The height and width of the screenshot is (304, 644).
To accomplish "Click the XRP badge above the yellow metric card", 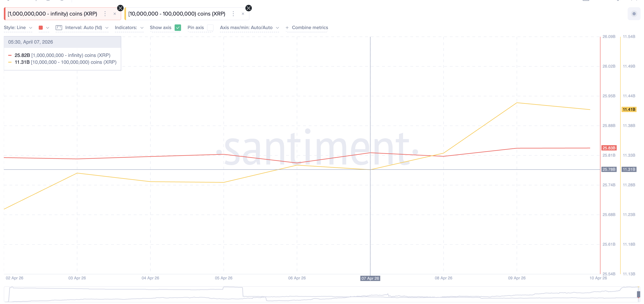I will (x=248, y=8).
